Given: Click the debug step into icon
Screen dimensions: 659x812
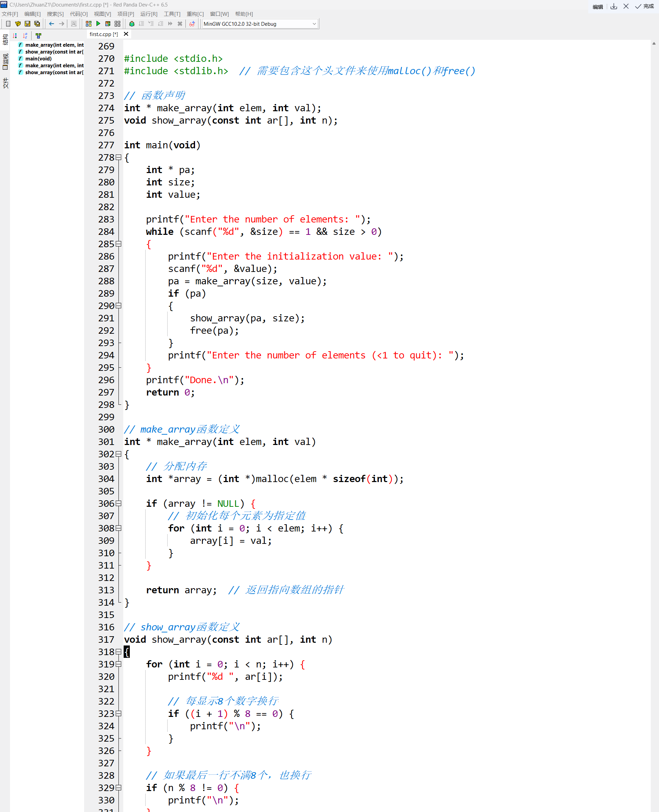Looking at the screenshot, I should click(151, 24).
